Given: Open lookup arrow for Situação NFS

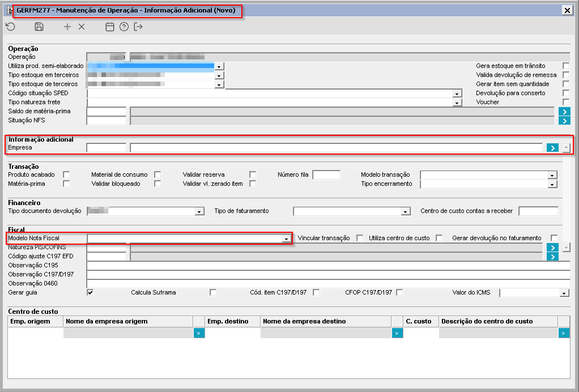Looking at the screenshot, I should coord(564,121).
